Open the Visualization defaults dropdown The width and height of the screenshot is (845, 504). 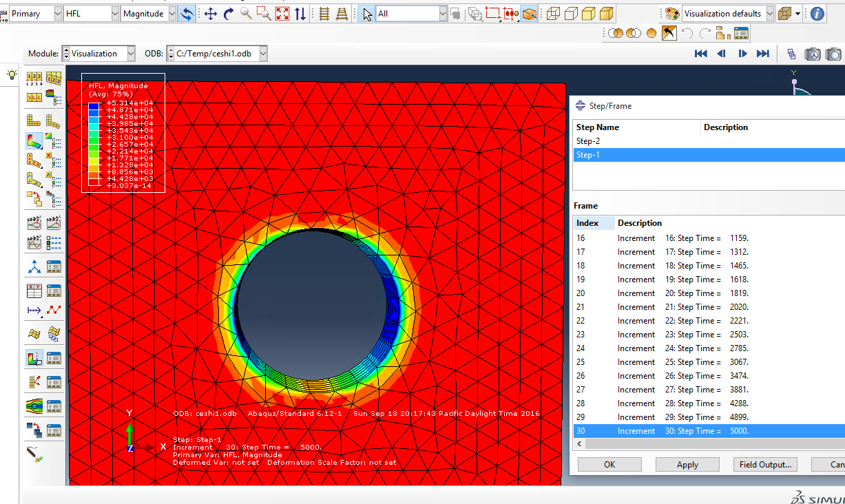(x=770, y=14)
